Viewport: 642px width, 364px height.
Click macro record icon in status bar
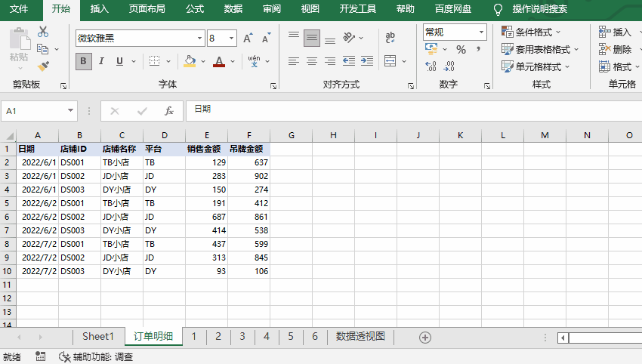pos(40,356)
